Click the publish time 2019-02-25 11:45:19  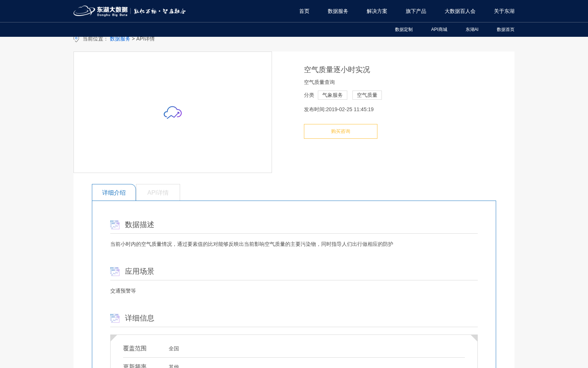(350, 109)
